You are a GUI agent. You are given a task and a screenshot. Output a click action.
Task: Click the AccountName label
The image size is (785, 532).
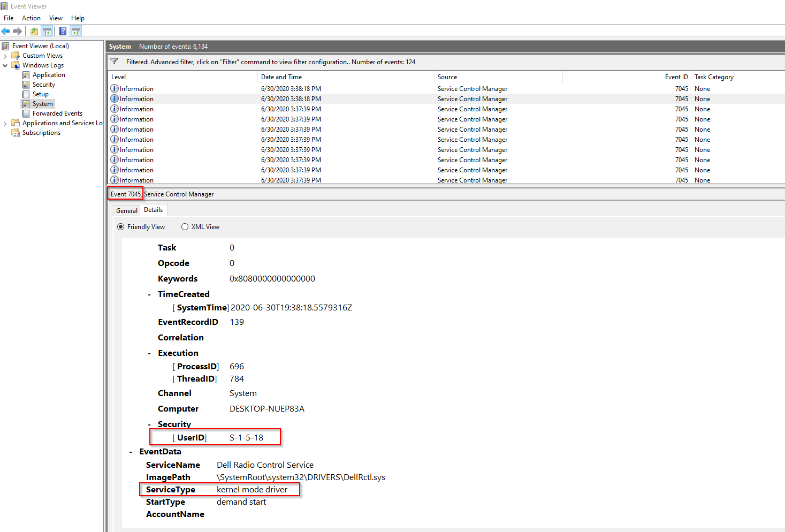(x=175, y=514)
